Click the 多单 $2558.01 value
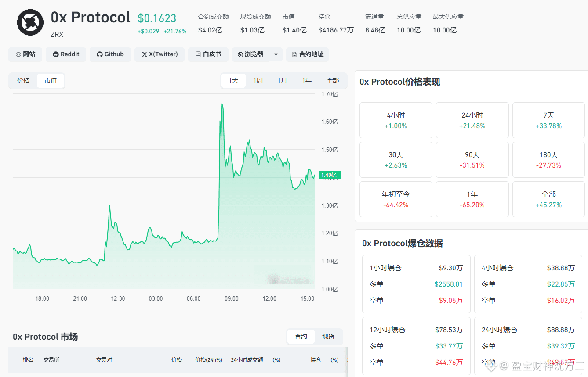This screenshot has width=588, height=377. [x=449, y=284]
